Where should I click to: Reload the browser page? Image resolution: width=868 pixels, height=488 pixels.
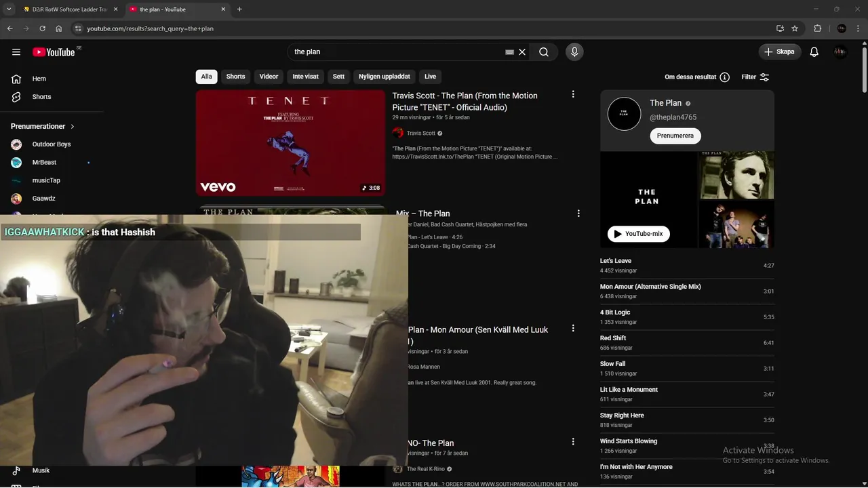[x=42, y=28]
